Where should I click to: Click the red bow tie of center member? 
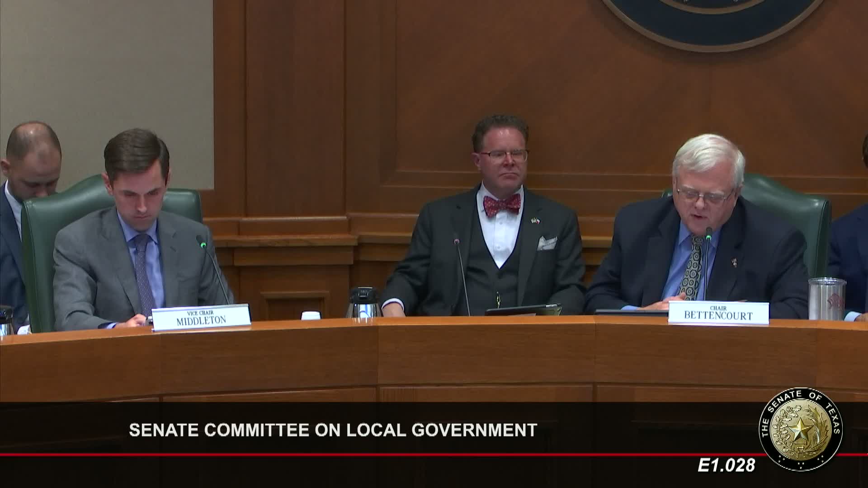click(x=501, y=204)
